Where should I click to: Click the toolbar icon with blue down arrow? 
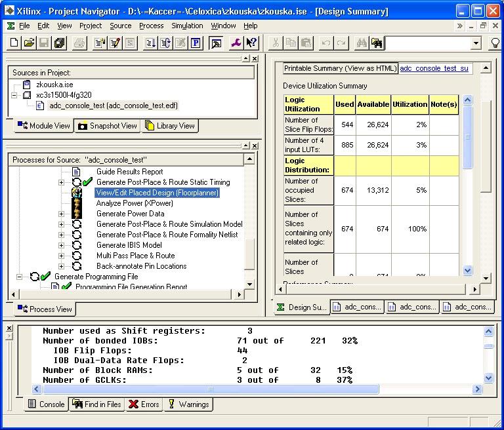click(150, 43)
